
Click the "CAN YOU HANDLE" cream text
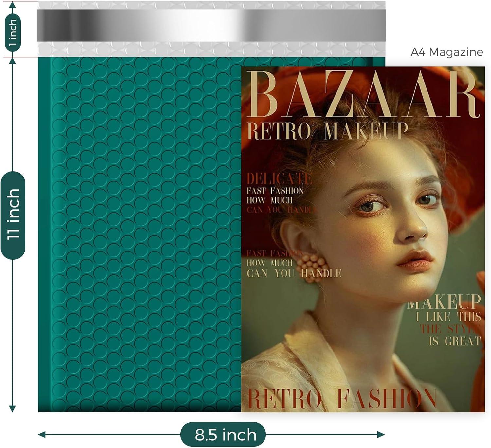294,273
